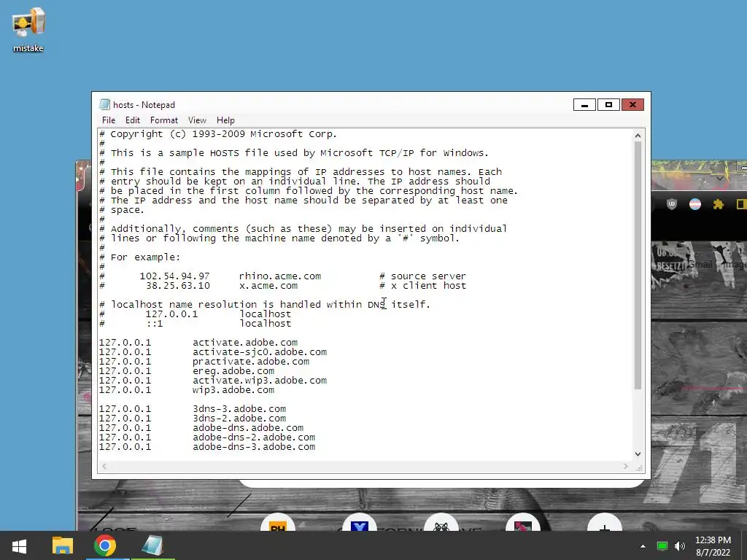Click the vertical scrollbar thumb in Notepad
Viewport: 747px width, 560px height.
(638, 265)
